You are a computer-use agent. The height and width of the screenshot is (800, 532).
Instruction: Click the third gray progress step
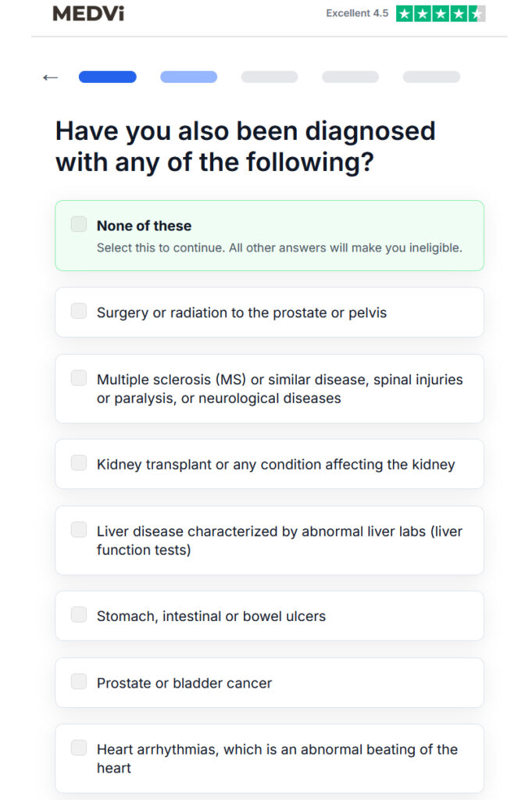click(x=270, y=77)
